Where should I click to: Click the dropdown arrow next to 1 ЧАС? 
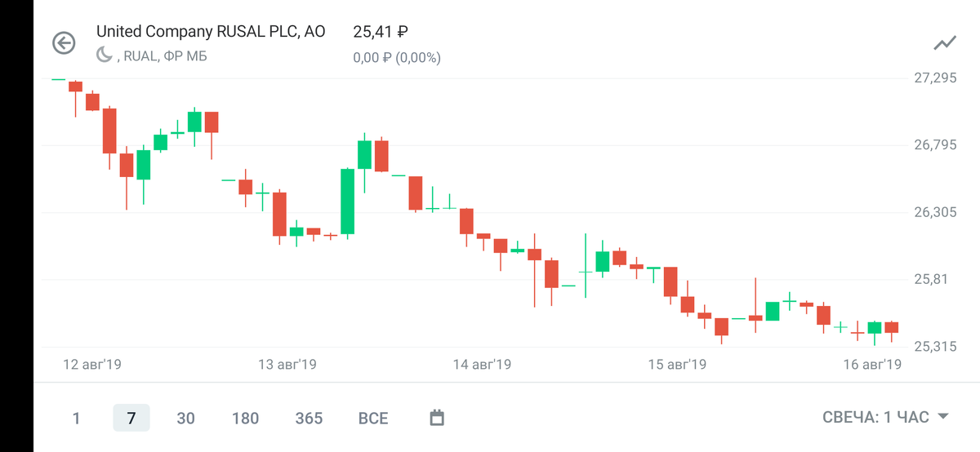(x=942, y=417)
